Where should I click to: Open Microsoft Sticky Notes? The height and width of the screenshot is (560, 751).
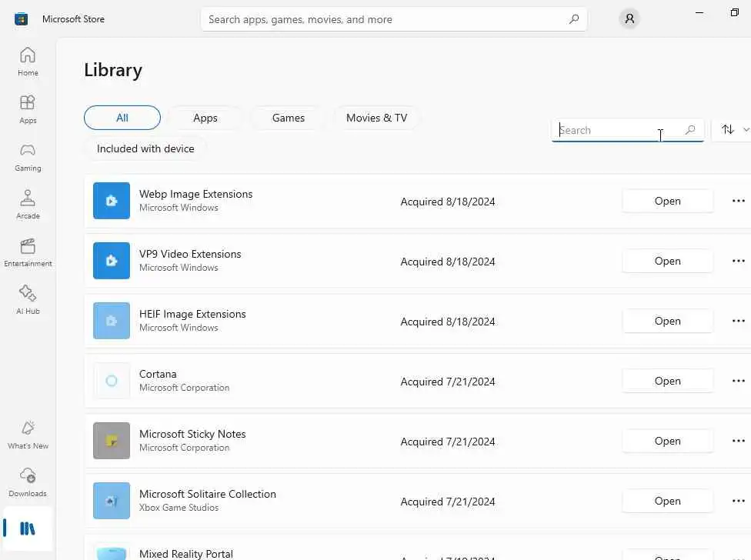coord(668,441)
